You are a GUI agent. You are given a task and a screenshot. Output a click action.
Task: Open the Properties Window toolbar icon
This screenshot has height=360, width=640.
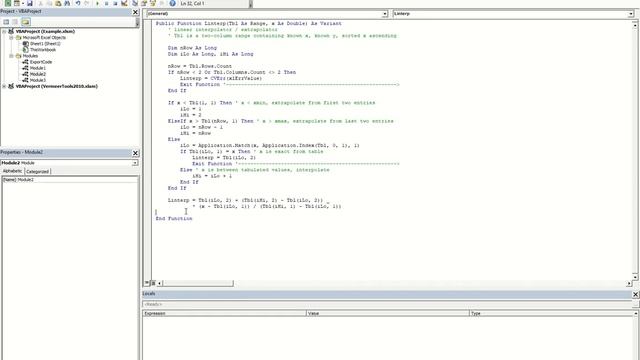tap(144, 3)
